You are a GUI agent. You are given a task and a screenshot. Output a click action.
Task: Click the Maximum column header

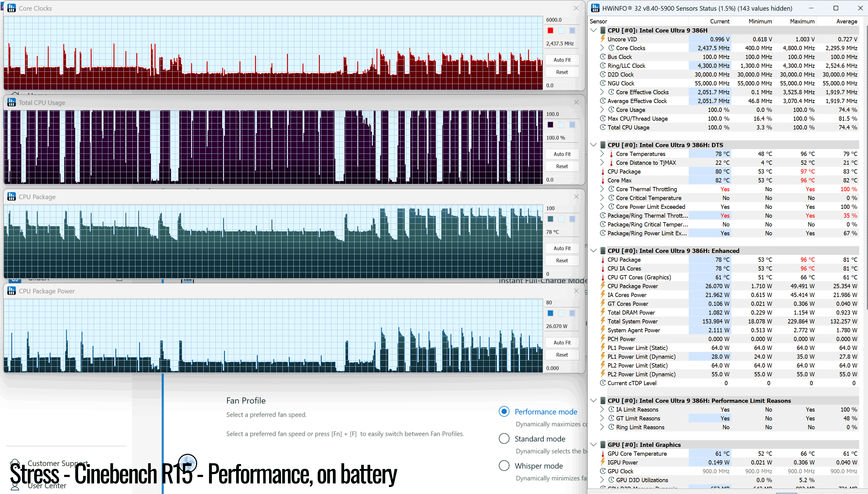pos(802,21)
